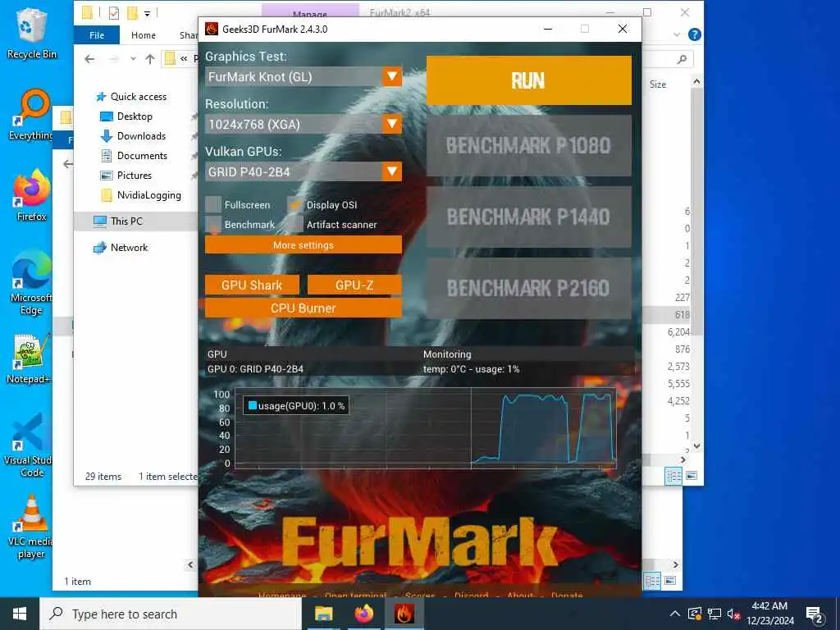Open the Home ribbon tab in Explorer

(144, 34)
